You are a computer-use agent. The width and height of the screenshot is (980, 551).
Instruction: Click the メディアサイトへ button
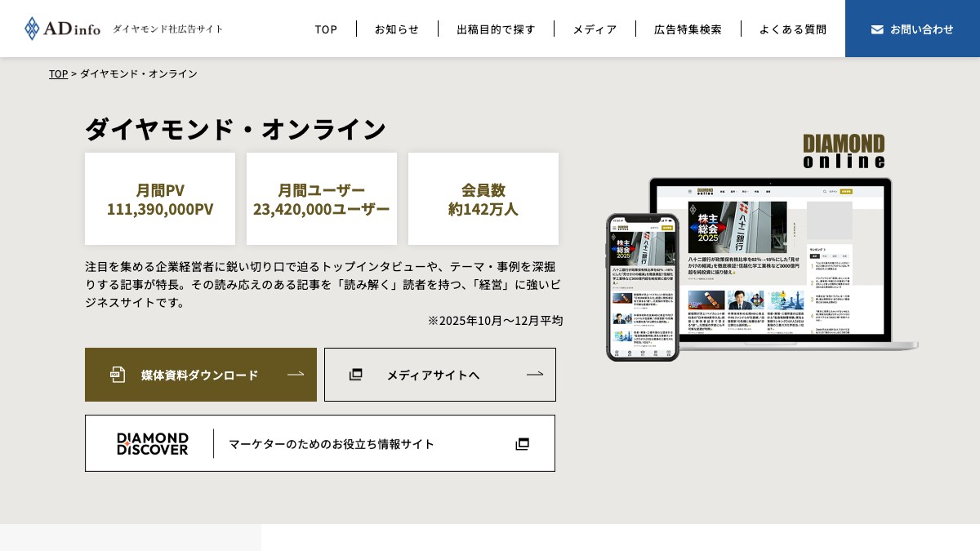[x=440, y=375]
